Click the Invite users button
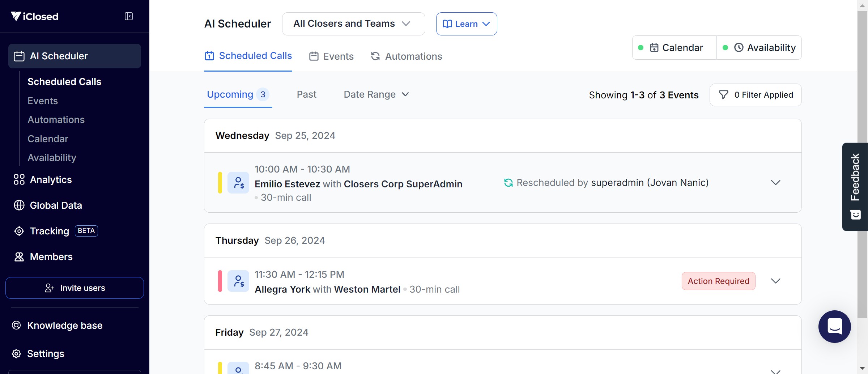 tap(75, 288)
